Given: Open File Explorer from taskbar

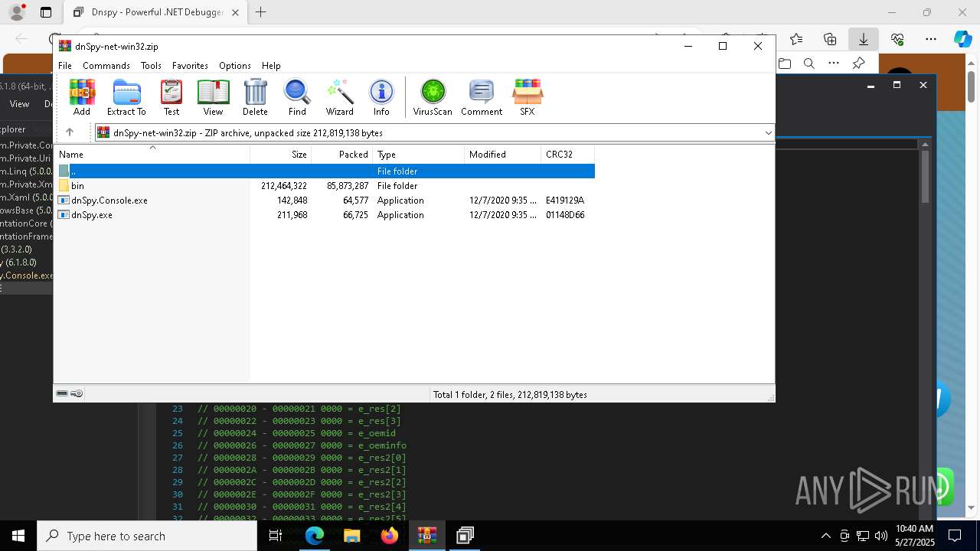Looking at the screenshot, I should [x=351, y=536].
